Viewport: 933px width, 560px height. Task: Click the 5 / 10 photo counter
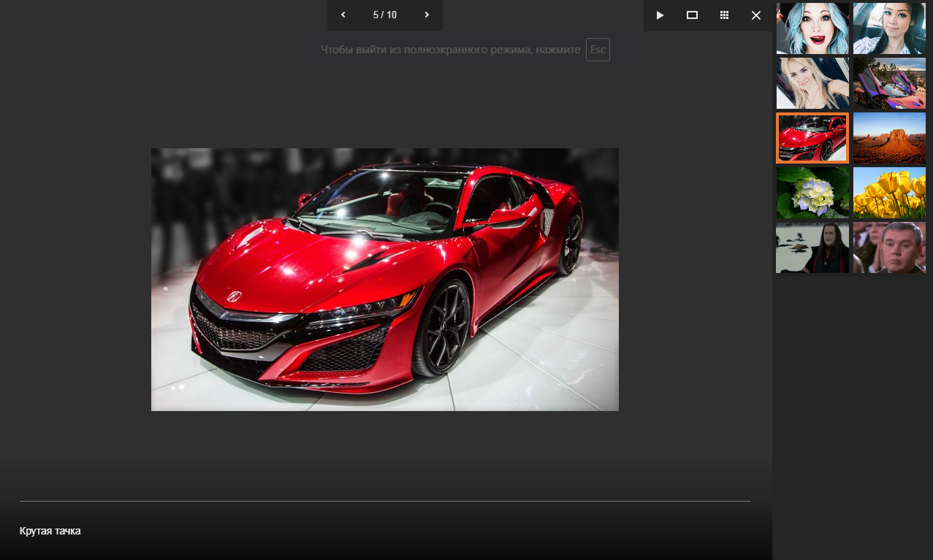pos(385,15)
